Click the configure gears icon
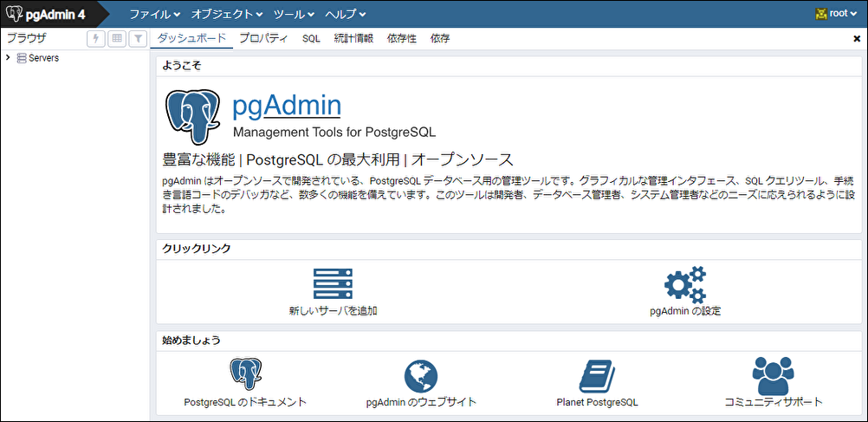The height and width of the screenshot is (422, 868). [685, 285]
